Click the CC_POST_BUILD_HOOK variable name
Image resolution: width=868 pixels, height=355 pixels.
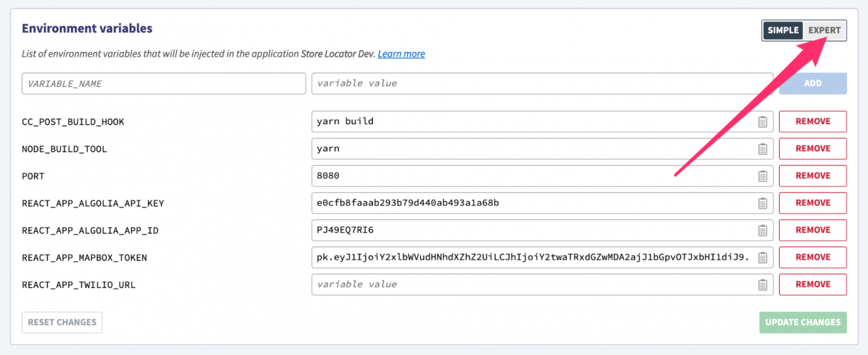point(73,122)
